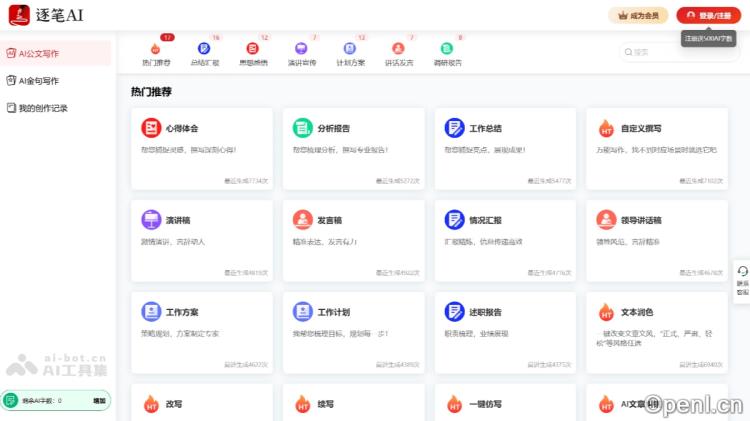The image size is (750, 421).
Task: Click the flame icon on 自定义撰写
Action: click(x=606, y=128)
